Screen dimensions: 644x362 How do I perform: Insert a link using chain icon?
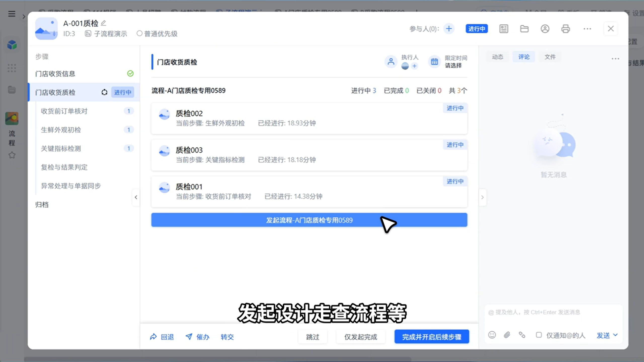pos(522,335)
